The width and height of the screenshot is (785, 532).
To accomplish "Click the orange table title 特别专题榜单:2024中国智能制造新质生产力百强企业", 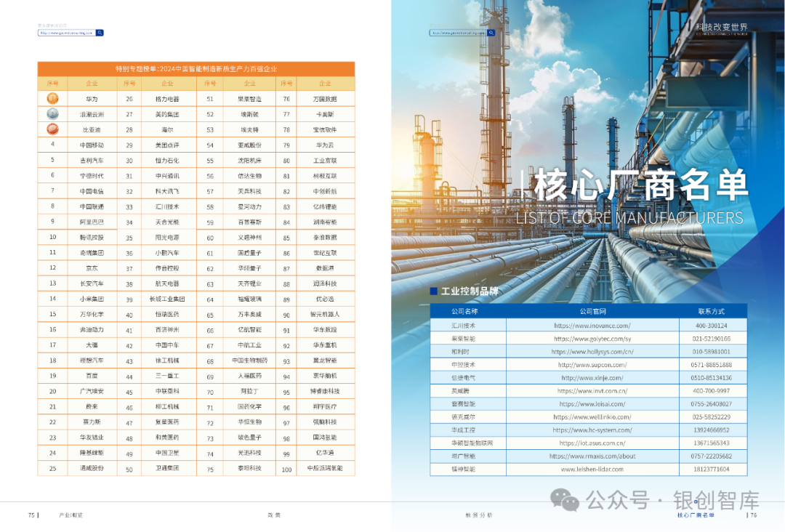I will pos(196,69).
